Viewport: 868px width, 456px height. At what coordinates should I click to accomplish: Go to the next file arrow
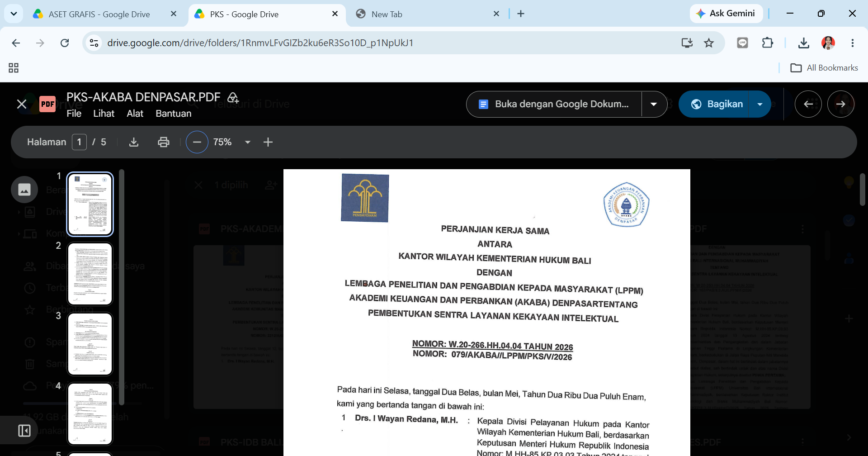841,104
